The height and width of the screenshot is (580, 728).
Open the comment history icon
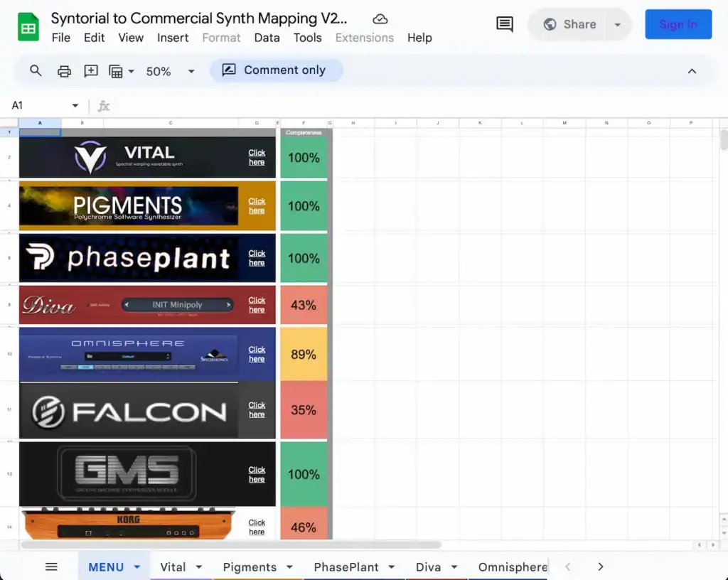[x=504, y=24]
